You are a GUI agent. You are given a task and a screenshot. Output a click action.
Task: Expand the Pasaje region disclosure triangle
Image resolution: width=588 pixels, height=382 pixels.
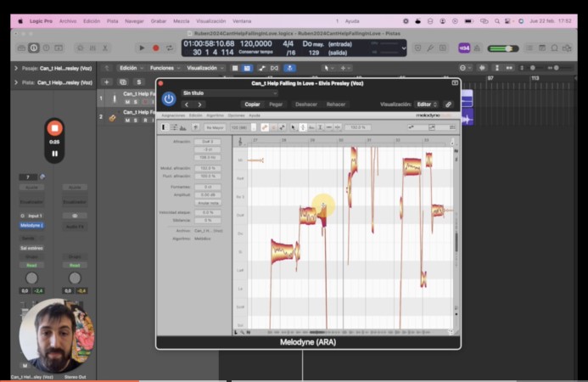click(x=16, y=68)
